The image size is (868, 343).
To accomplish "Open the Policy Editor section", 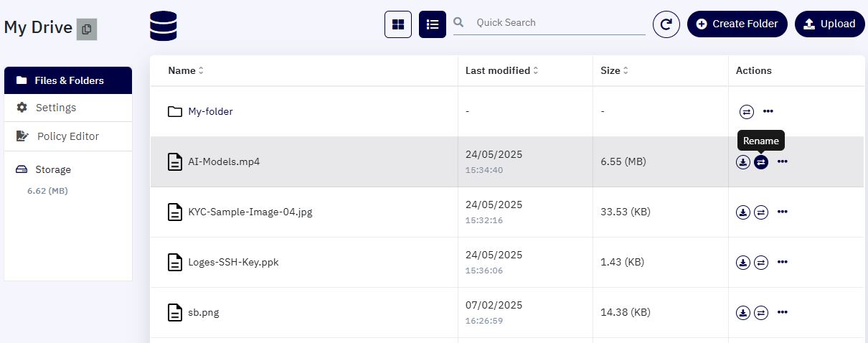I will click(x=68, y=136).
